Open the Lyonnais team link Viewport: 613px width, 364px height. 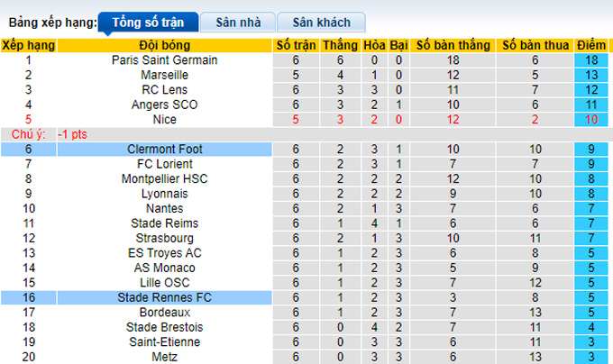pos(164,194)
